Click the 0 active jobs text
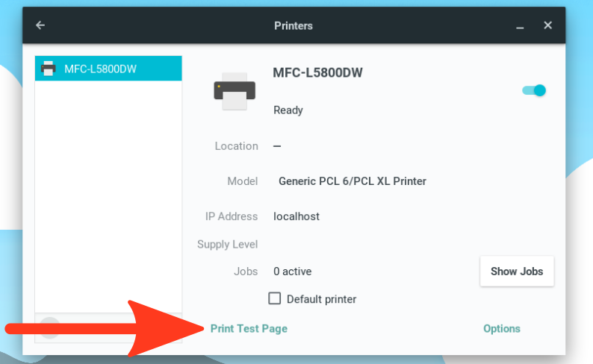 292,272
